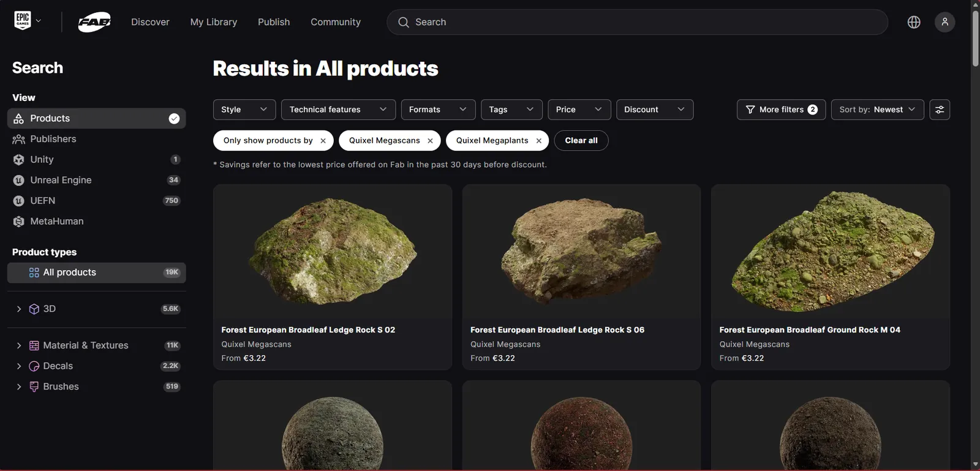Image resolution: width=980 pixels, height=471 pixels.
Task: Click the Products view icon
Action: [x=19, y=119]
